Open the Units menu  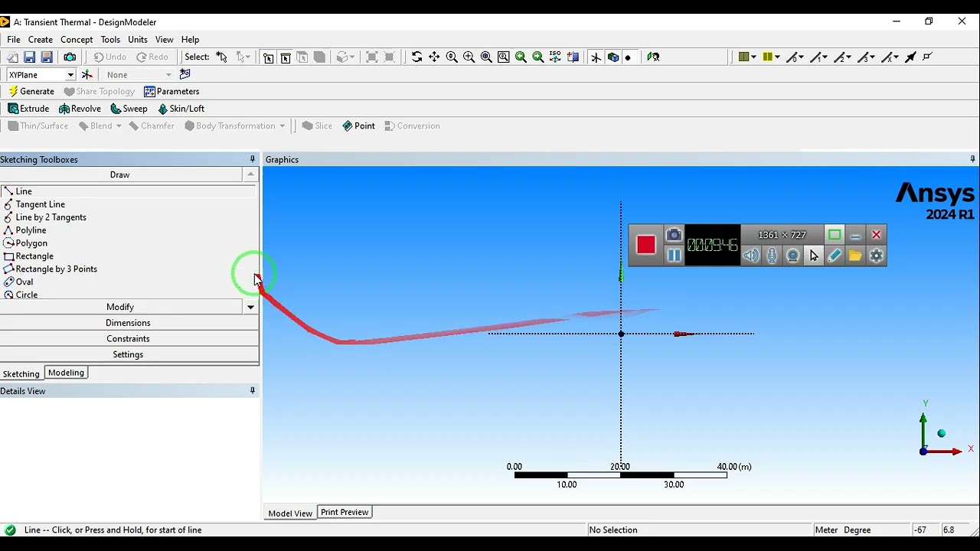(138, 40)
